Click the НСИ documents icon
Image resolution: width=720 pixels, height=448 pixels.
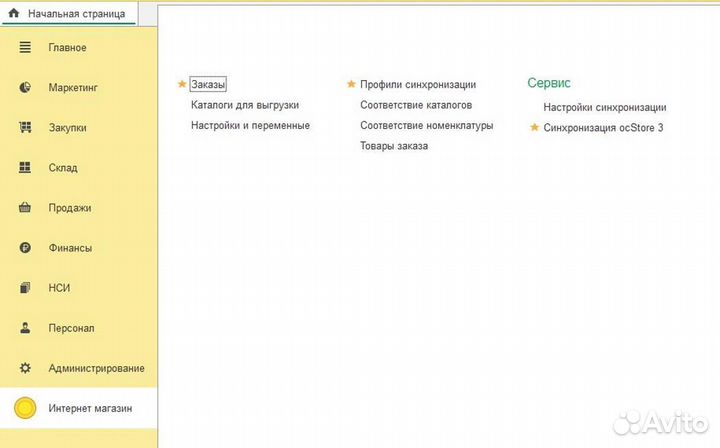tap(25, 288)
